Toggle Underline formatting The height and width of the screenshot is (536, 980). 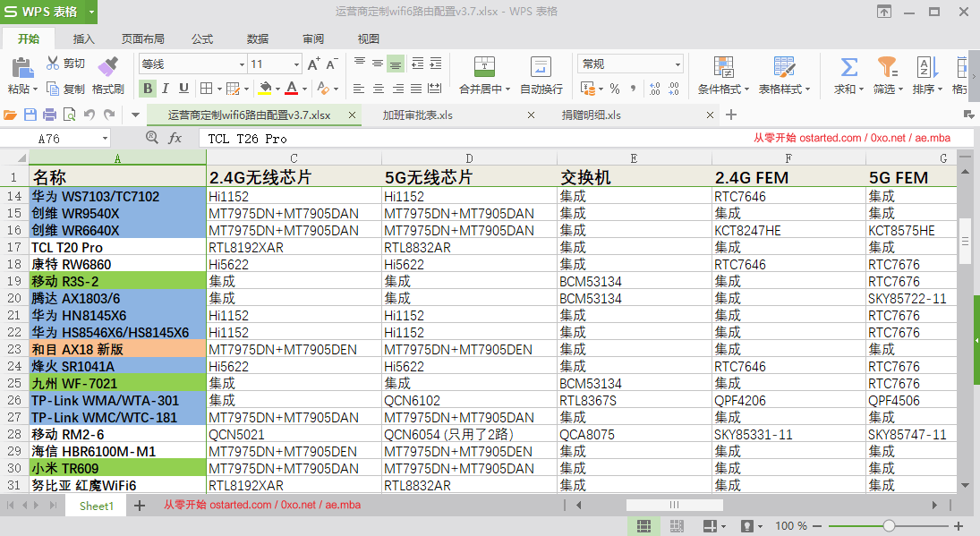tap(183, 89)
